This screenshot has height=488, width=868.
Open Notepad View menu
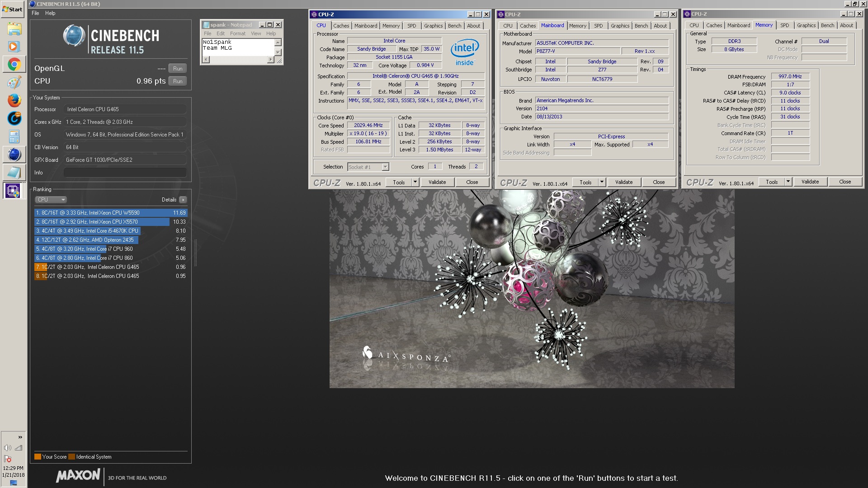pyautogui.click(x=256, y=33)
